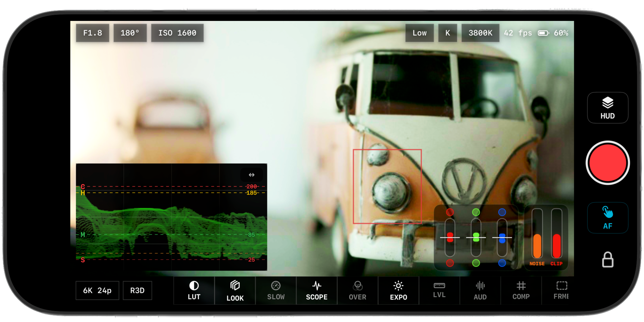Enable the LVL level indicator
The width and height of the screenshot is (644, 322).
point(439,290)
